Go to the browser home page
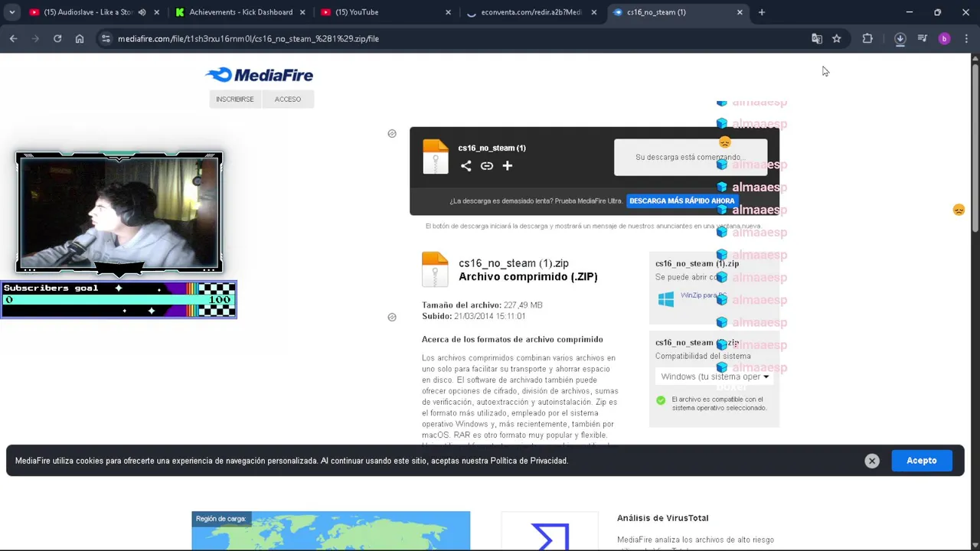980x551 pixels. click(80, 38)
